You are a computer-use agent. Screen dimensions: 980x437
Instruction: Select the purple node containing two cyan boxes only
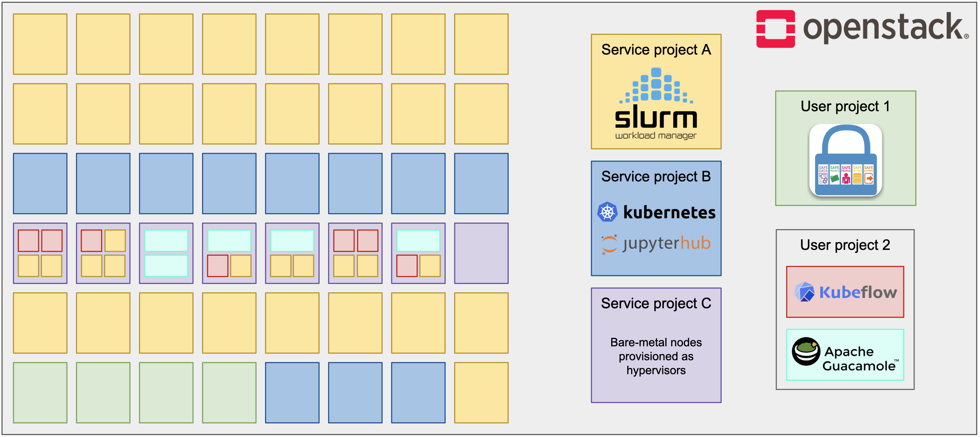166,253
